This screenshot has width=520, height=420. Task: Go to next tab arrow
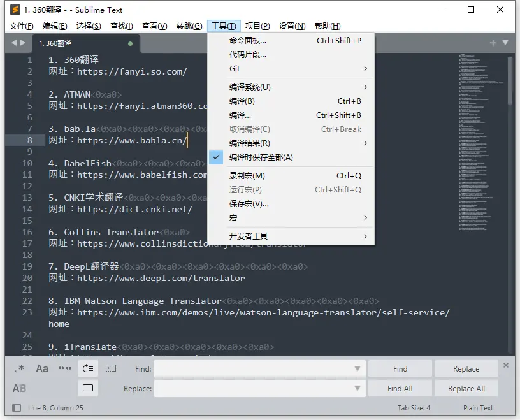(x=22, y=43)
